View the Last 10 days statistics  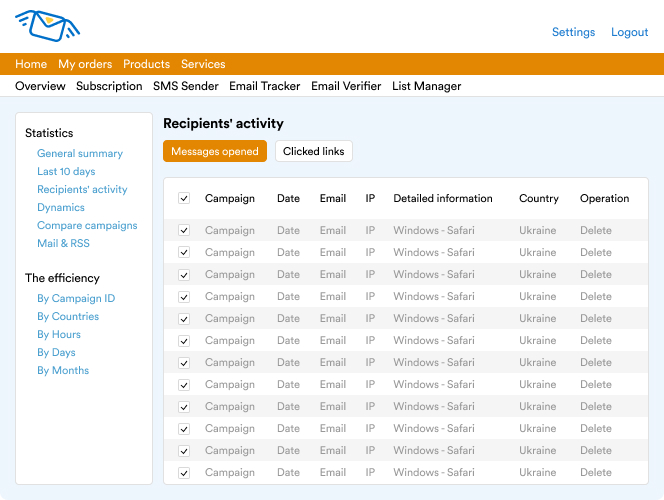click(66, 172)
